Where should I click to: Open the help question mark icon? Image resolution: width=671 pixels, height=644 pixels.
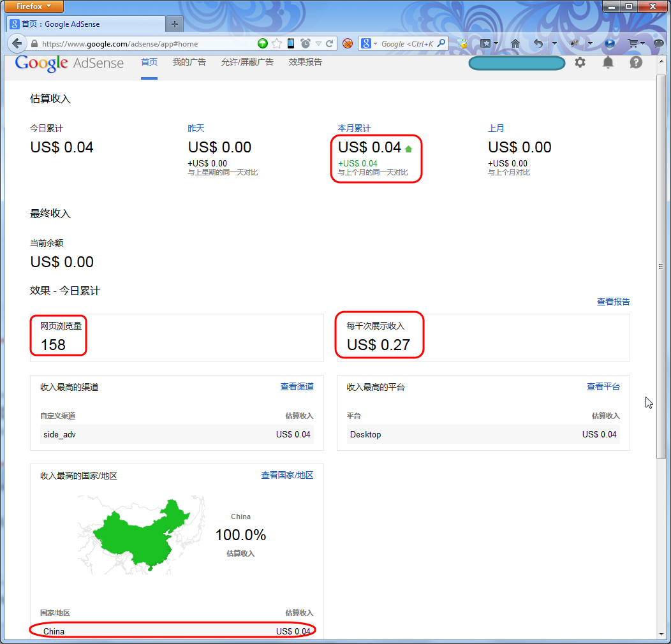[636, 62]
